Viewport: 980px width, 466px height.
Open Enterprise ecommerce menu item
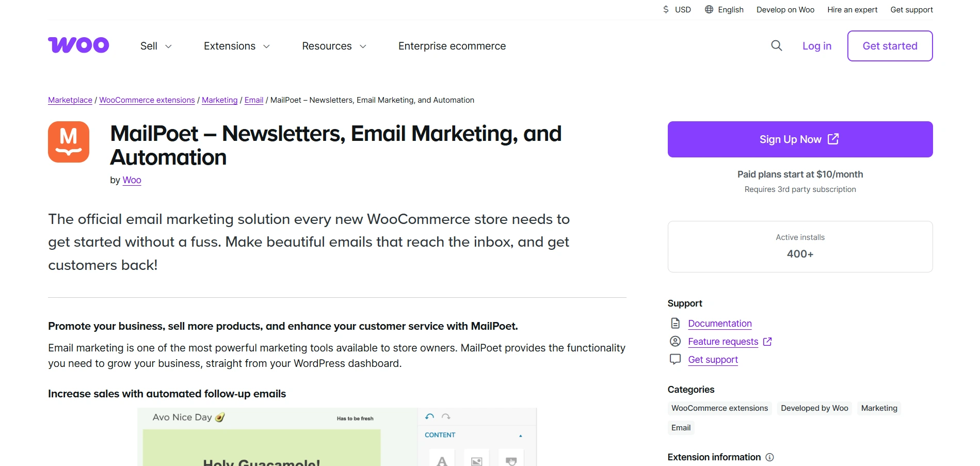[452, 46]
